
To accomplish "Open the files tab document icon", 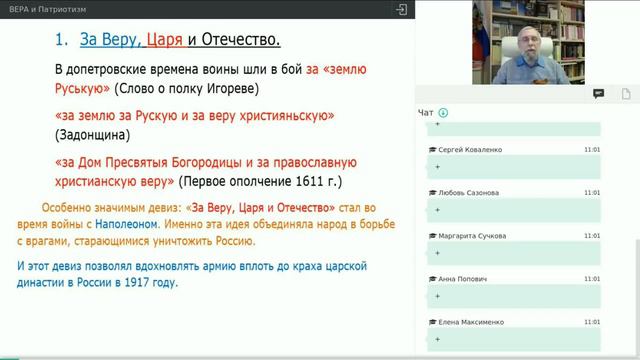I will pyautogui.click(x=626, y=94).
